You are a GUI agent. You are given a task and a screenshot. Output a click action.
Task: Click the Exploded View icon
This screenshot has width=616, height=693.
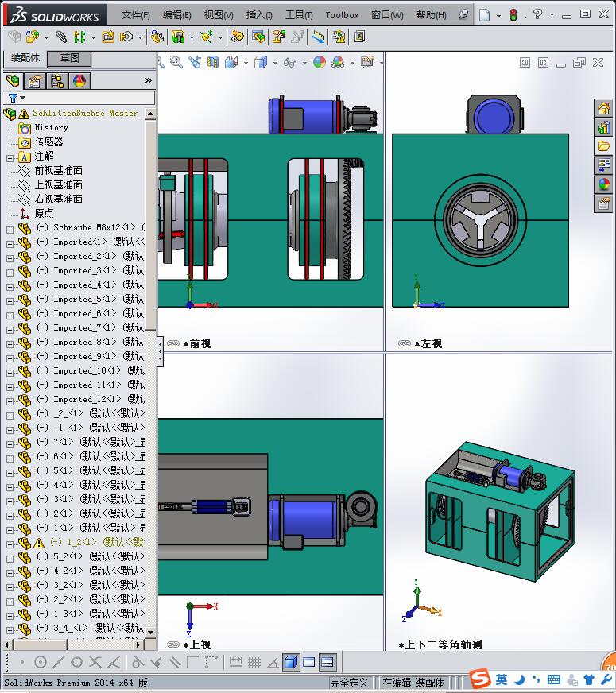point(278,37)
